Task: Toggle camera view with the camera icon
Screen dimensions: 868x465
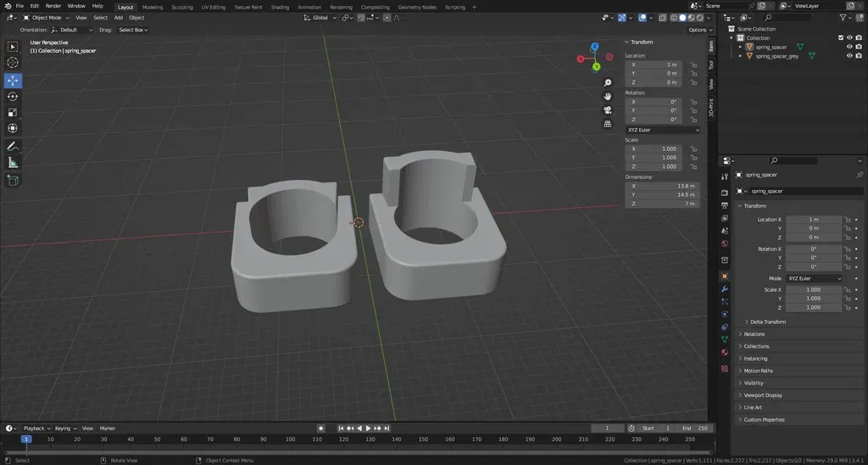Action: pos(608,110)
